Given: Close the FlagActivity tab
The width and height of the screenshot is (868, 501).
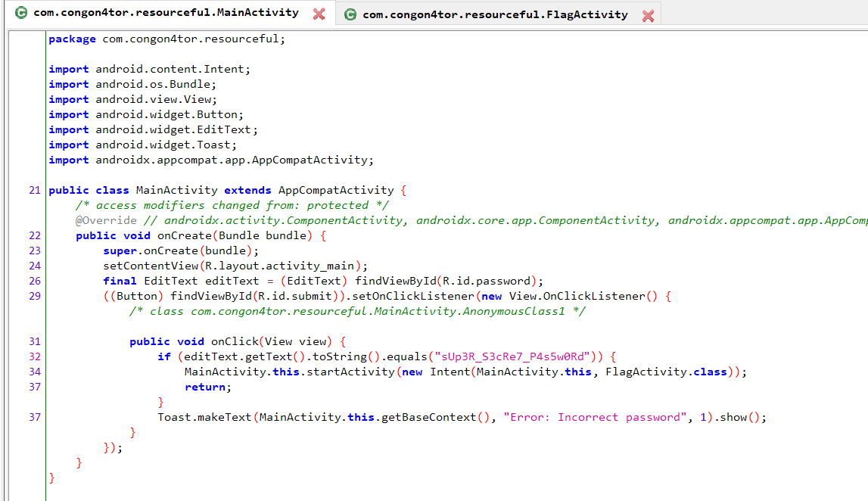Looking at the screenshot, I should click(649, 16).
